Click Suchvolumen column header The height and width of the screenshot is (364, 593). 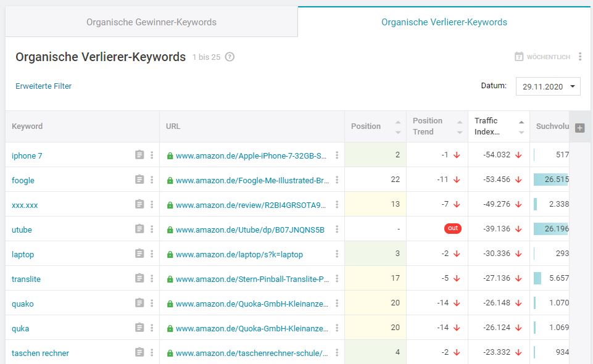click(x=552, y=126)
